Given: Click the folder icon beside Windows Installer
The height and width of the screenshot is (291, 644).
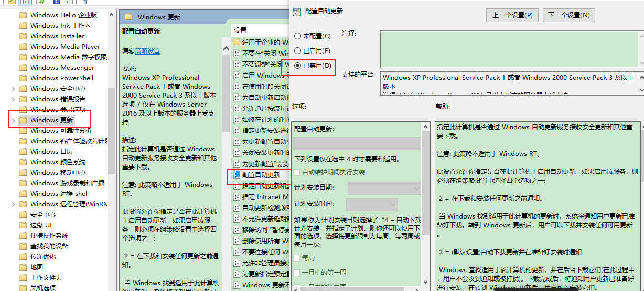Looking at the screenshot, I should (23, 36).
